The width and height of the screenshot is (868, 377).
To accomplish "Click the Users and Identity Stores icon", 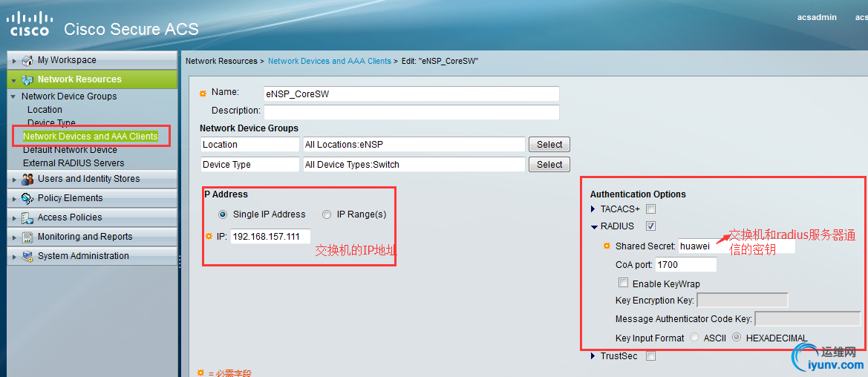I will click(27, 180).
